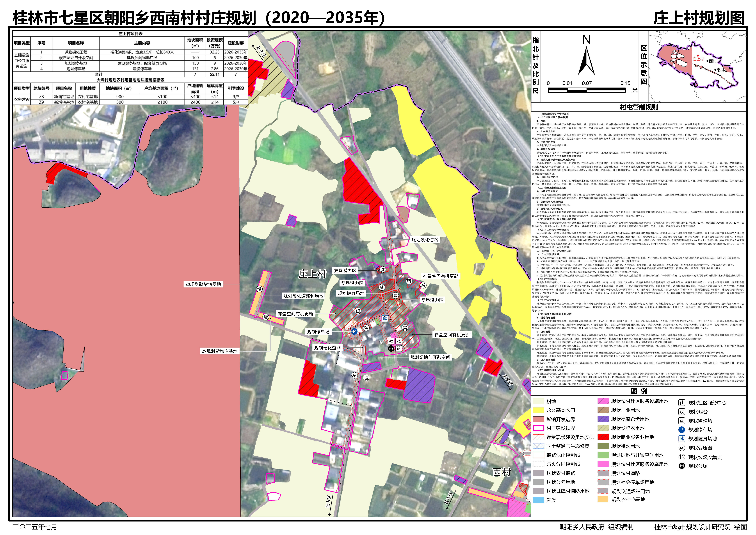Click the blue P parking icon on map

click(354, 331)
